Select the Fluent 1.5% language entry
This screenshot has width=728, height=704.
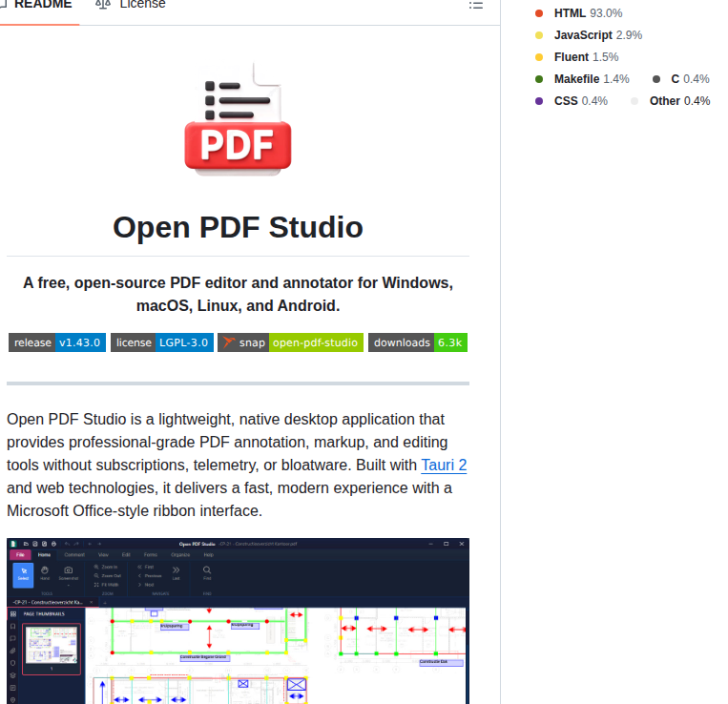[x=576, y=57]
